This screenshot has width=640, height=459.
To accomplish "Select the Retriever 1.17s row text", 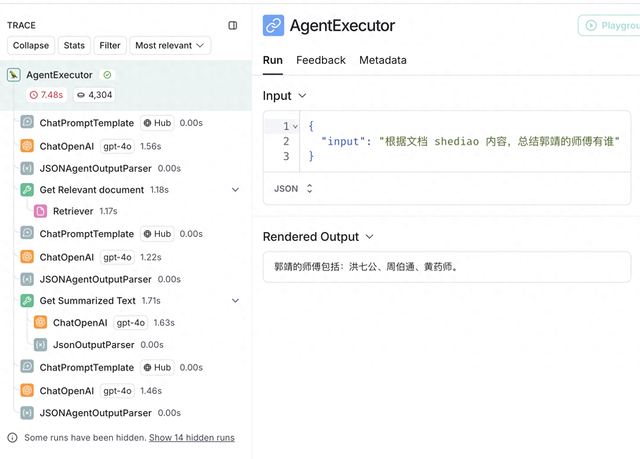I will 85,211.
